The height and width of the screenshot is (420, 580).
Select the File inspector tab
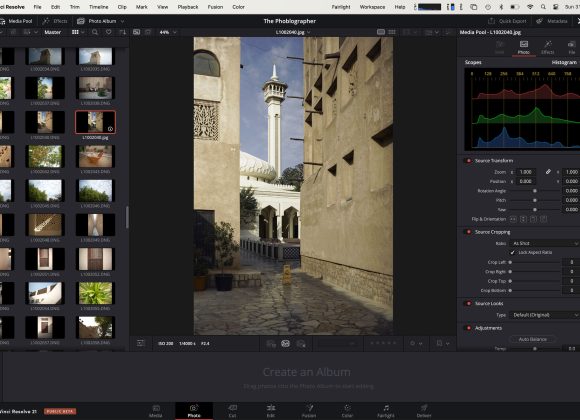pos(571,47)
